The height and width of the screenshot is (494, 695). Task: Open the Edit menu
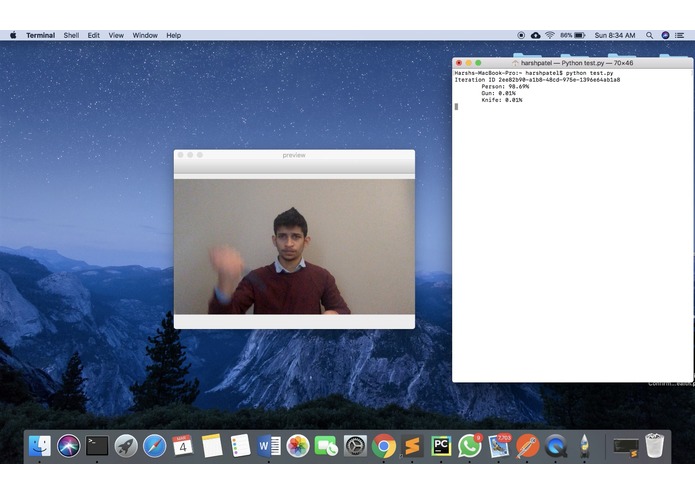[94, 35]
